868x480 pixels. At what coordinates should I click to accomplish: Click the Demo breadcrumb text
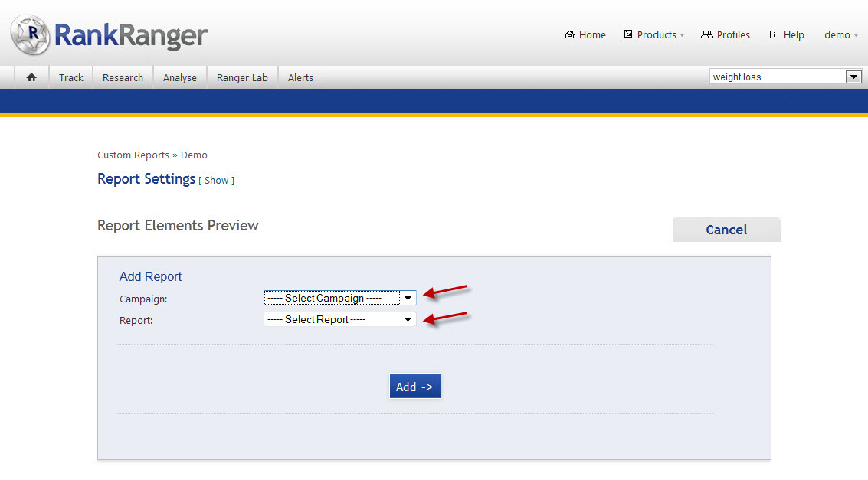(194, 155)
